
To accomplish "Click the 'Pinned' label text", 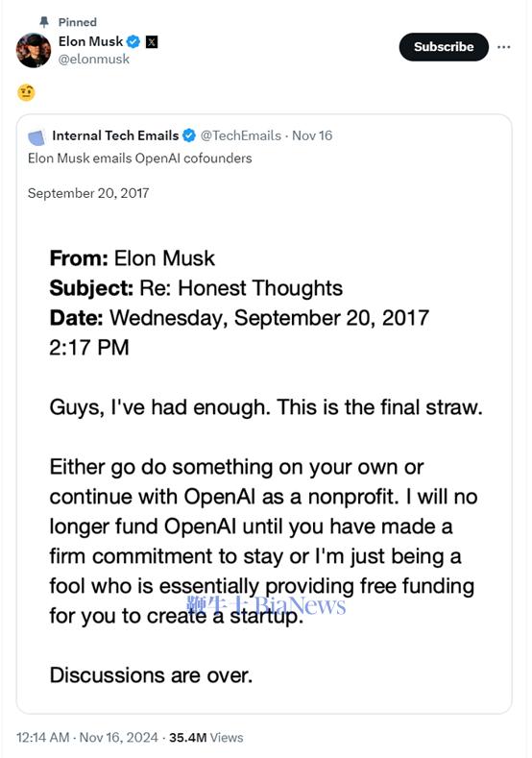I will [78, 22].
